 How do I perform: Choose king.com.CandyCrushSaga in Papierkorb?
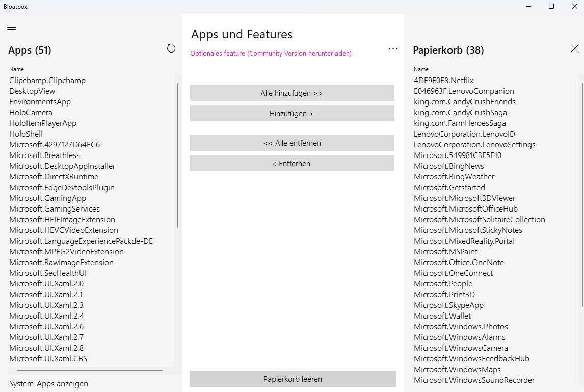460,113
